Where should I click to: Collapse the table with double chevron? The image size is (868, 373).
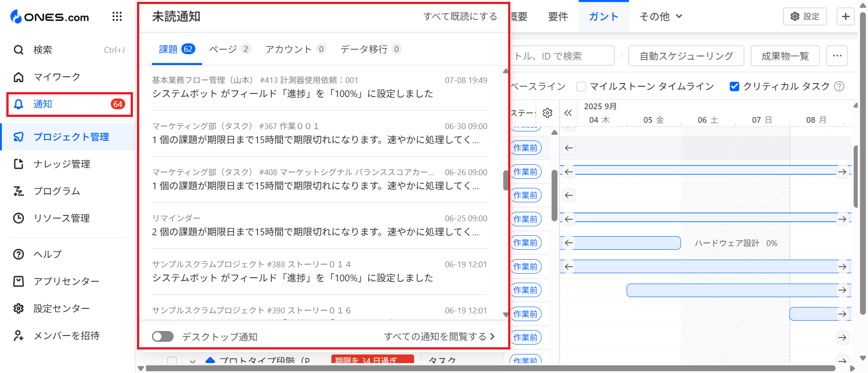[568, 113]
